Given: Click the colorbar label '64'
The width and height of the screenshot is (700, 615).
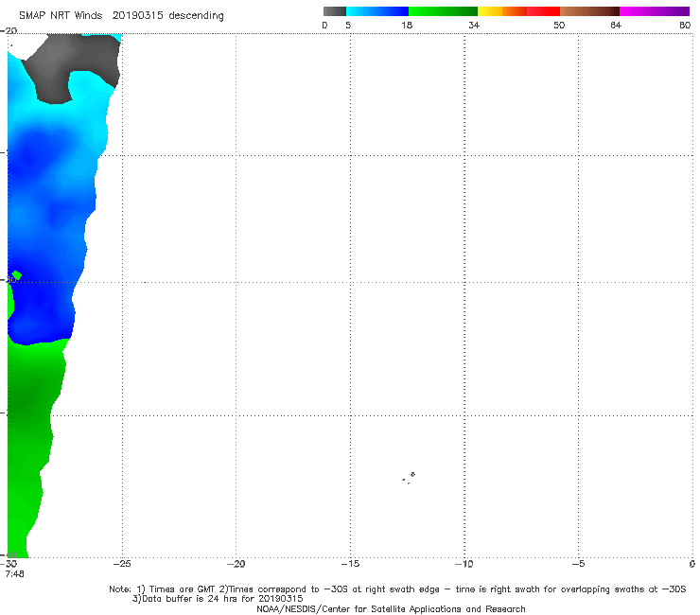Looking at the screenshot, I should pyautogui.click(x=616, y=25).
